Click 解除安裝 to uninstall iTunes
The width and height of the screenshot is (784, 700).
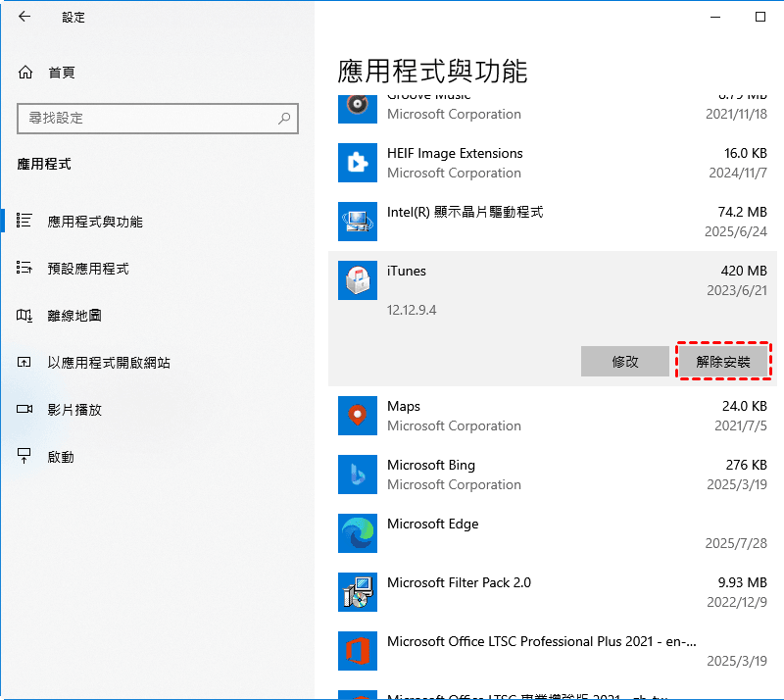click(723, 361)
